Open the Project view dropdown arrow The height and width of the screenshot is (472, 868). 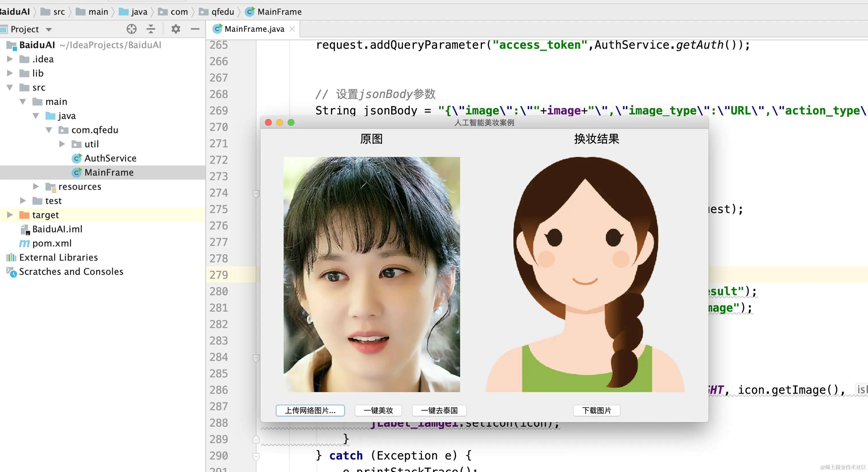(49, 30)
